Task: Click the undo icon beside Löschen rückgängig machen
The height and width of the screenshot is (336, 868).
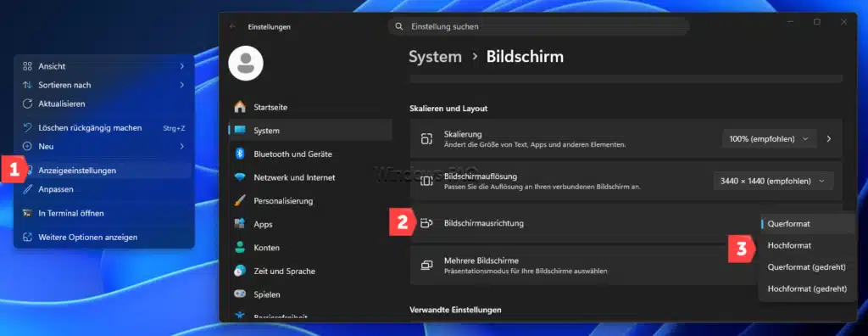Action: point(27,127)
